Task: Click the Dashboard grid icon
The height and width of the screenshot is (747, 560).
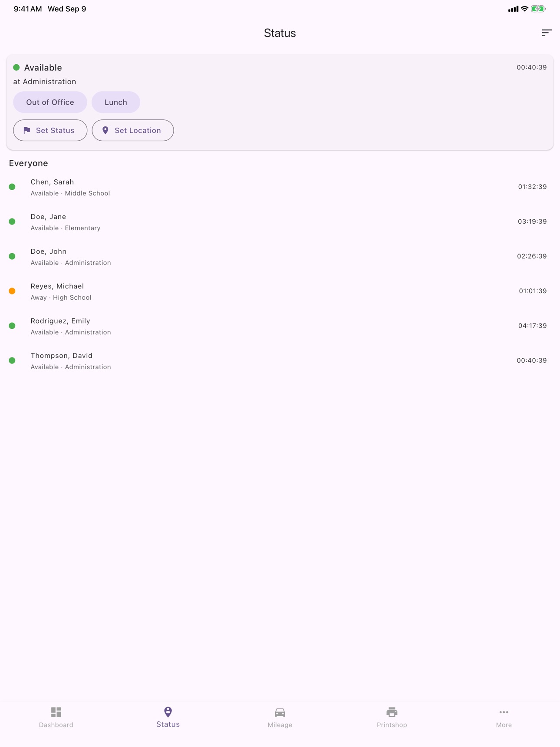Action: pyautogui.click(x=56, y=712)
